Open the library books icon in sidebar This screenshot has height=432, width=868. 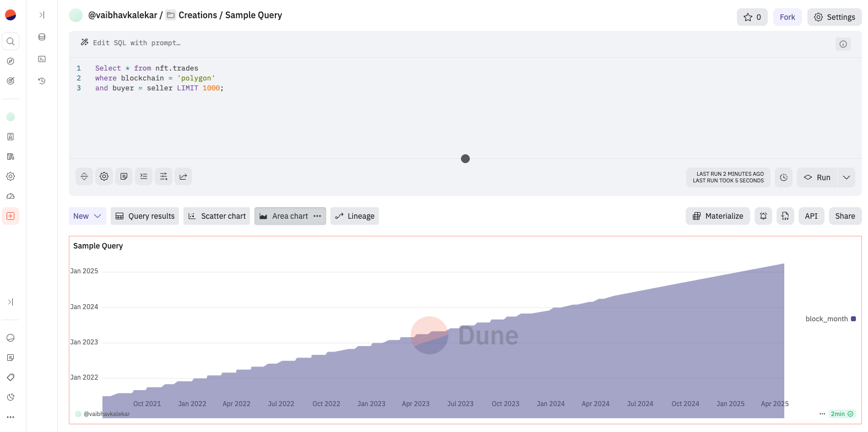pyautogui.click(x=10, y=156)
